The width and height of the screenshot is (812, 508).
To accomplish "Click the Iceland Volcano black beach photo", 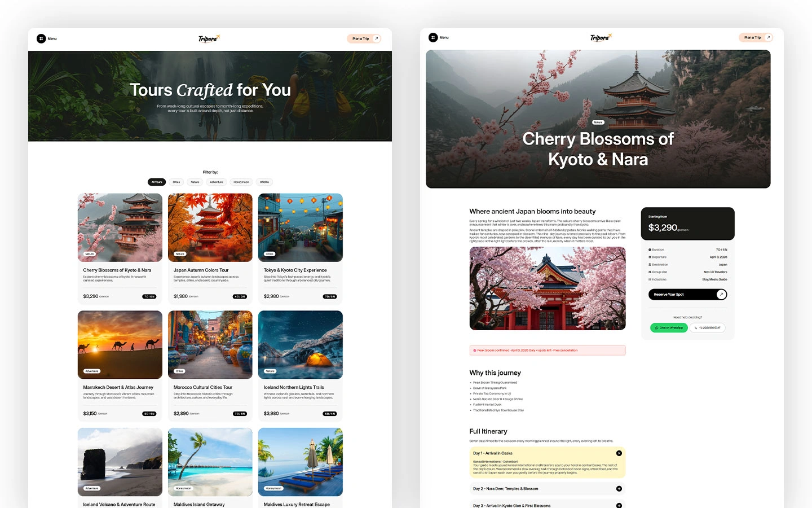I will click(120, 462).
